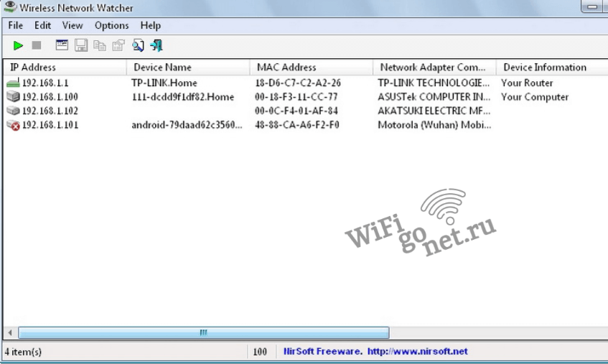The image size is (608, 364).
Task: Click the Exit door icon in toolbar
Action: click(156, 45)
